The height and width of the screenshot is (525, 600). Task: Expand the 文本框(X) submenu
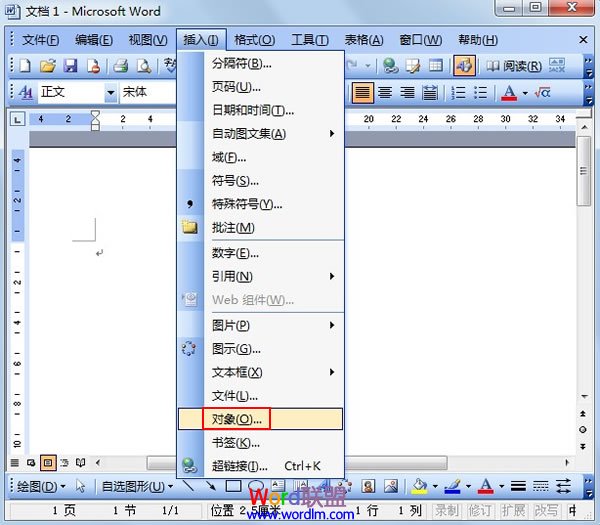(260, 372)
